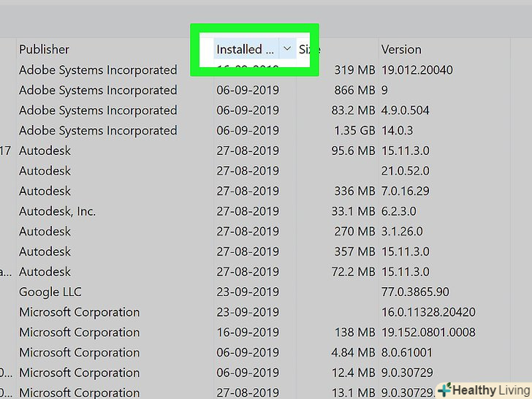This screenshot has width=532, height=399.
Task: Select the Autodesk, Inc. publisher row
Action: [58, 211]
